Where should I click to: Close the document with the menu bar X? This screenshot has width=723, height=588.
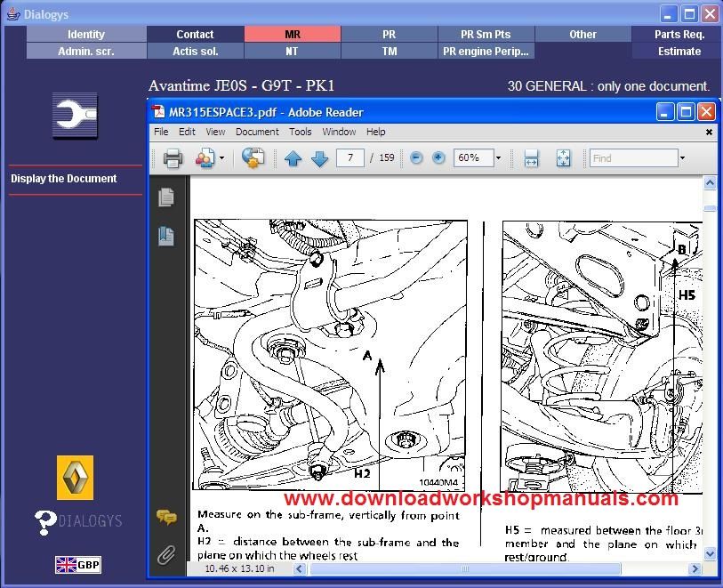click(709, 132)
